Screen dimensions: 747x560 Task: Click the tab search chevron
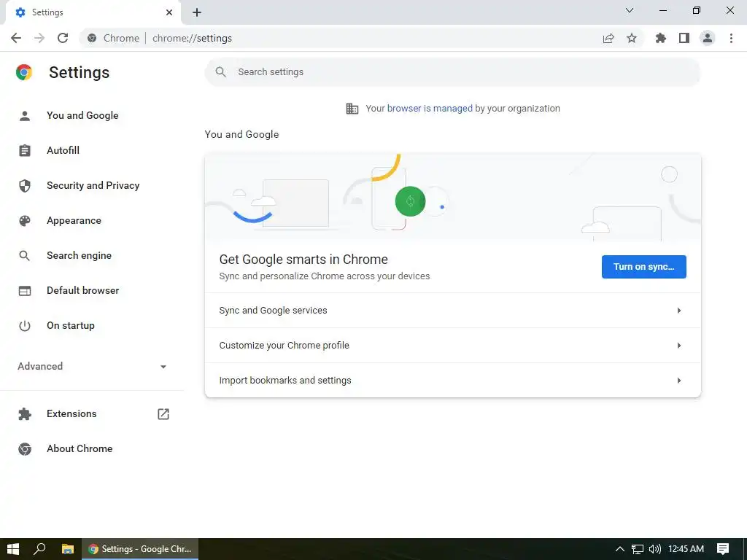point(630,10)
